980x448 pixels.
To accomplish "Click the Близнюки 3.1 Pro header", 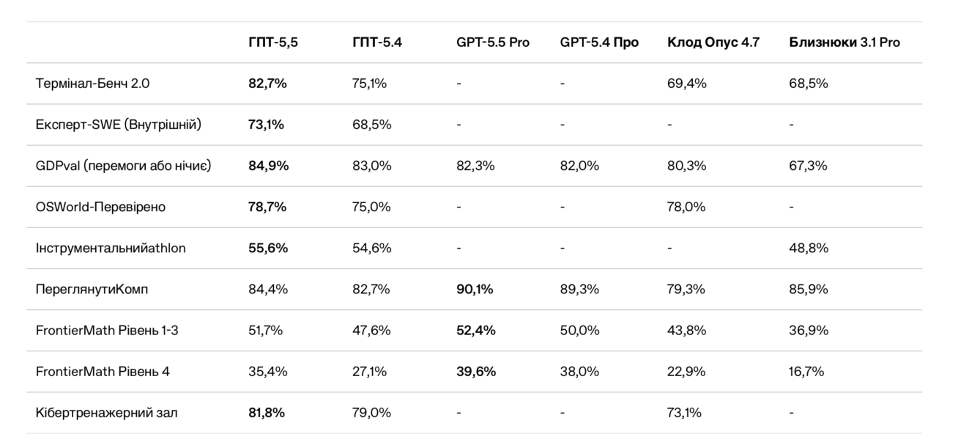I will pos(844,43).
